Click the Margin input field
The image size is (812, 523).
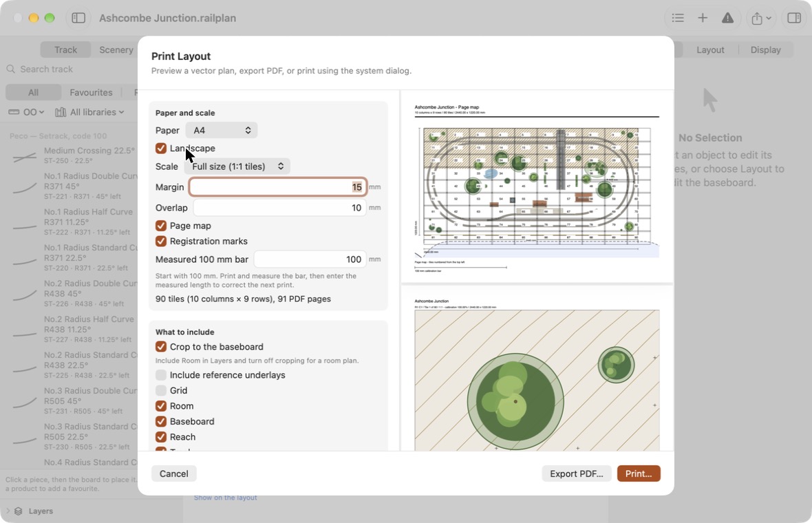point(278,187)
